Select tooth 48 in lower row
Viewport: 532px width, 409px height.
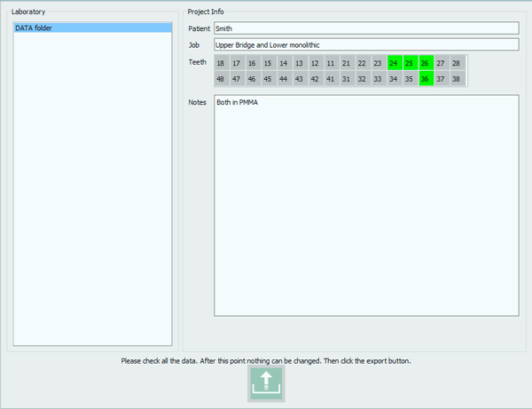point(221,79)
